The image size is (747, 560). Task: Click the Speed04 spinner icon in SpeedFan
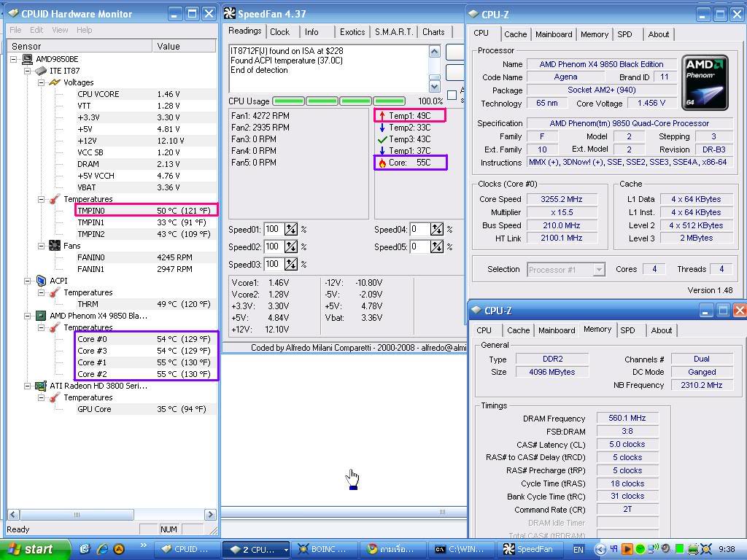[437, 230]
